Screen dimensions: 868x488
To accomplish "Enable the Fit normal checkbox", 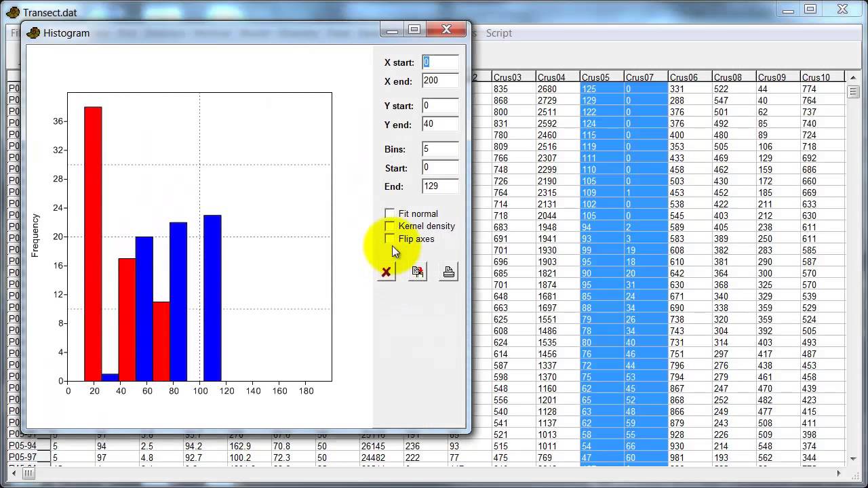I will (389, 213).
